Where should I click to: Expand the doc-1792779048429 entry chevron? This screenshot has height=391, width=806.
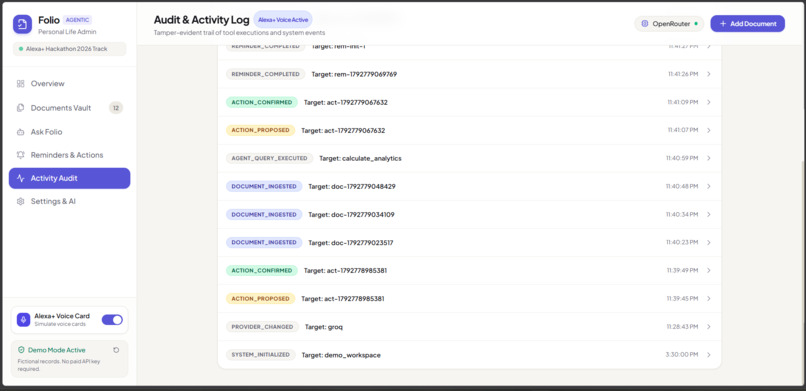point(709,187)
